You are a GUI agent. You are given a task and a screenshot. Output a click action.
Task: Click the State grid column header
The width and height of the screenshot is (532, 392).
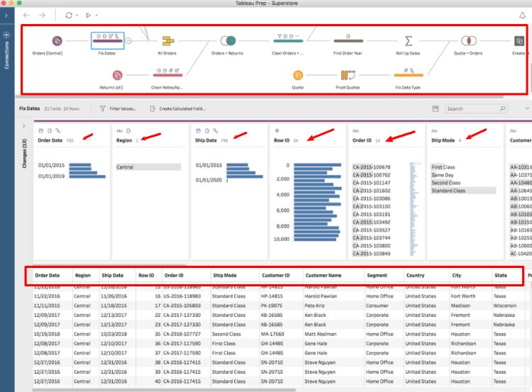(x=501, y=275)
